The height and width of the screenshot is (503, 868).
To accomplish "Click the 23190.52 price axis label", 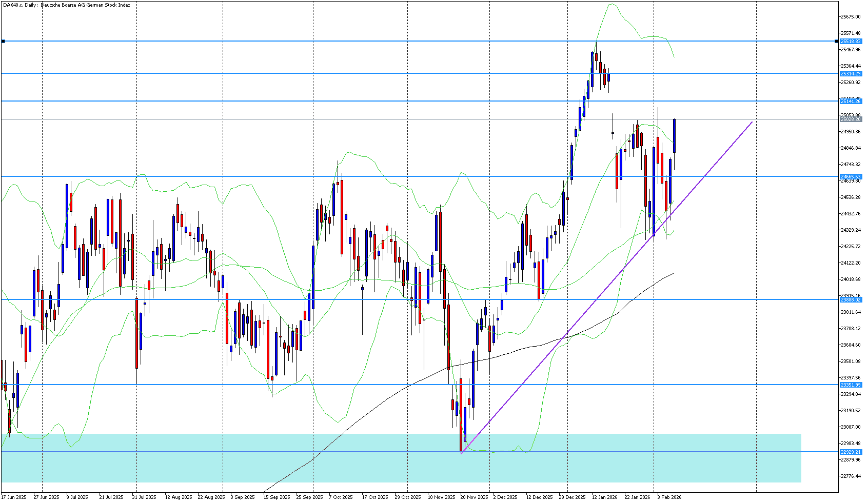I will (851, 411).
